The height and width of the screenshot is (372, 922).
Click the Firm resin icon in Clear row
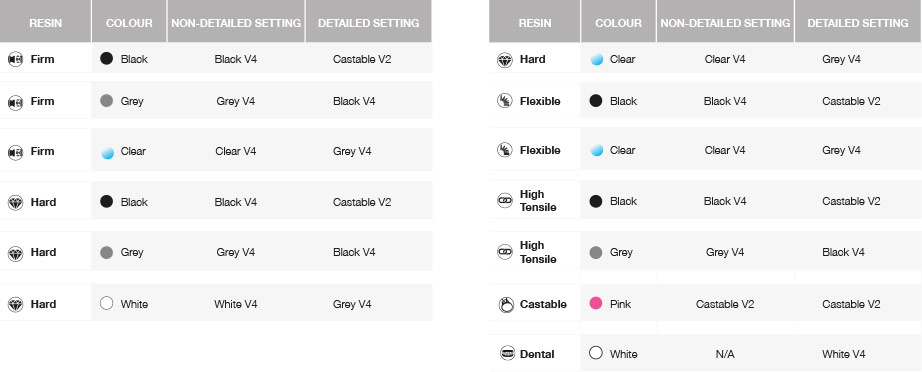[x=15, y=153]
